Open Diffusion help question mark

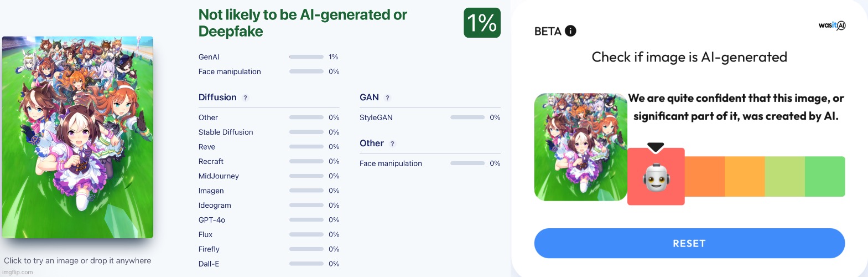245,98
